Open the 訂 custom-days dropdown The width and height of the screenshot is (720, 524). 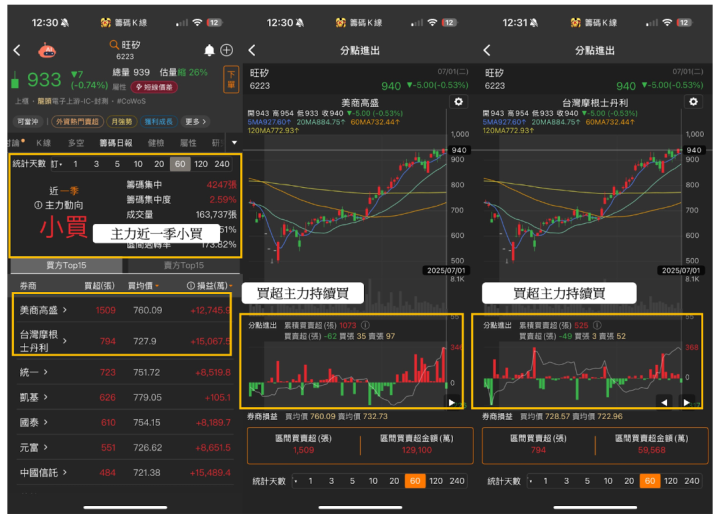[56, 164]
